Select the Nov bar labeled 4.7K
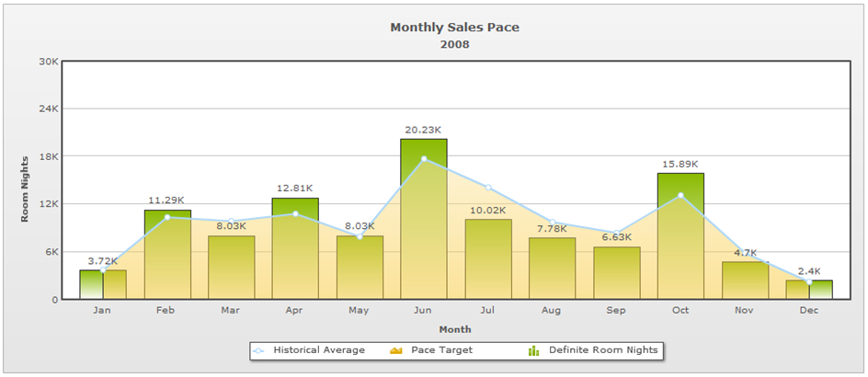 point(745,280)
